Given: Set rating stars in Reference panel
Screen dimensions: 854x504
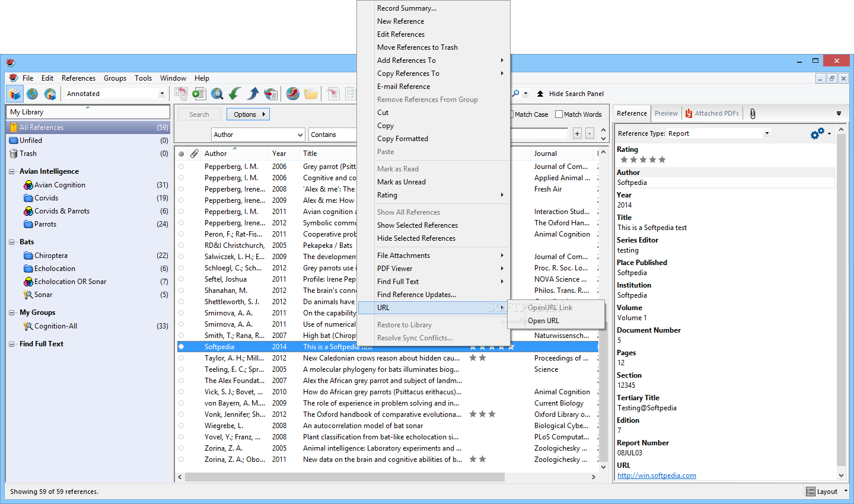Looking at the screenshot, I should (643, 160).
